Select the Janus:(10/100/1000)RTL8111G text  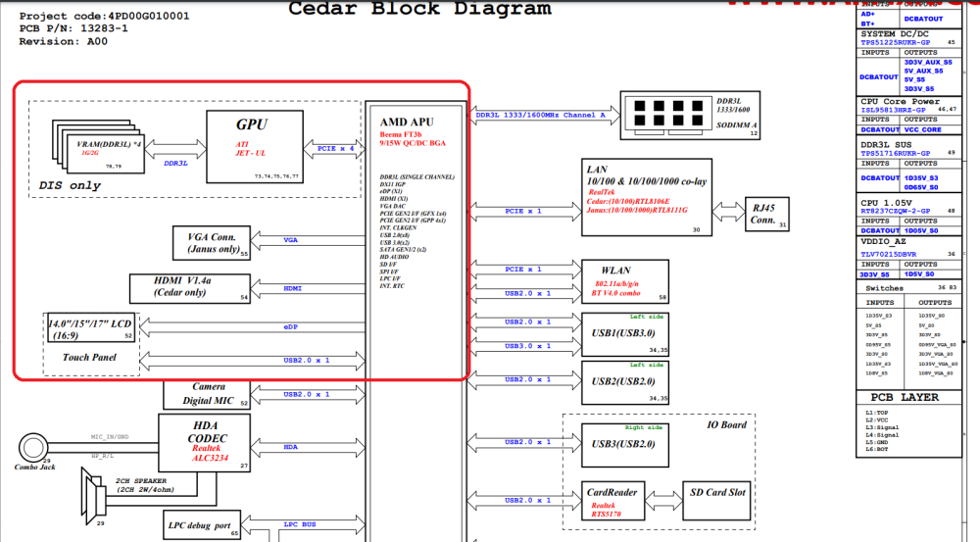coord(637,210)
